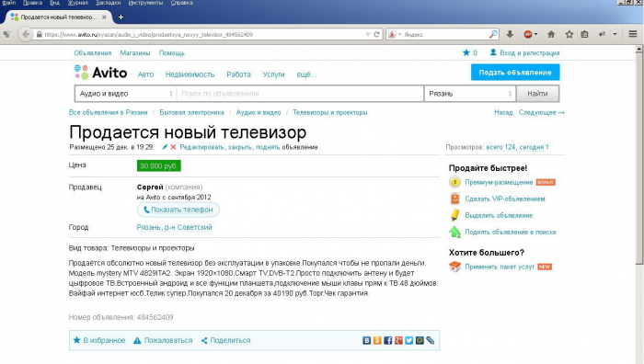Share to Google Plus icon
644x364 pixels.
coord(398,340)
